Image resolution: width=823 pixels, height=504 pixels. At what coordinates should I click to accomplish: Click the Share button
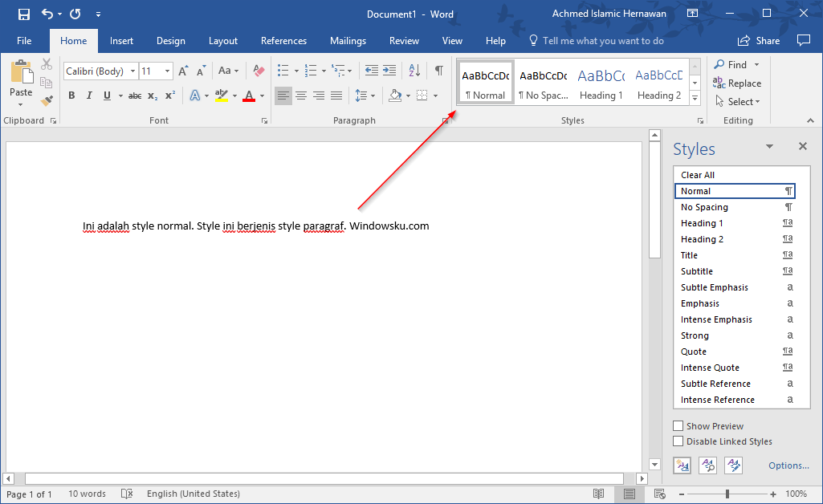(759, 41)
